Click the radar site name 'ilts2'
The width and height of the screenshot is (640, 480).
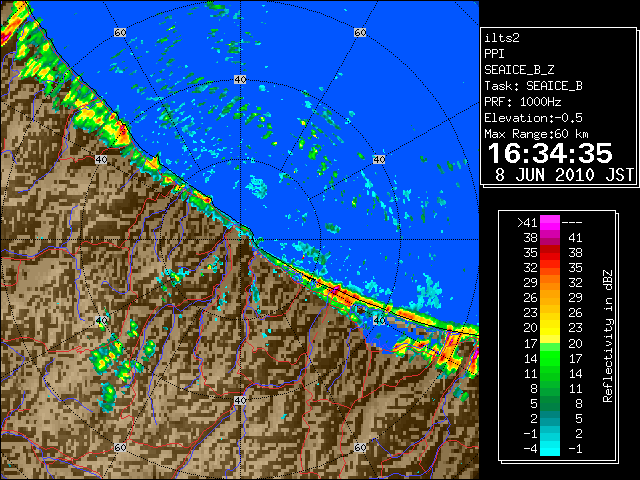pos(502,38)
